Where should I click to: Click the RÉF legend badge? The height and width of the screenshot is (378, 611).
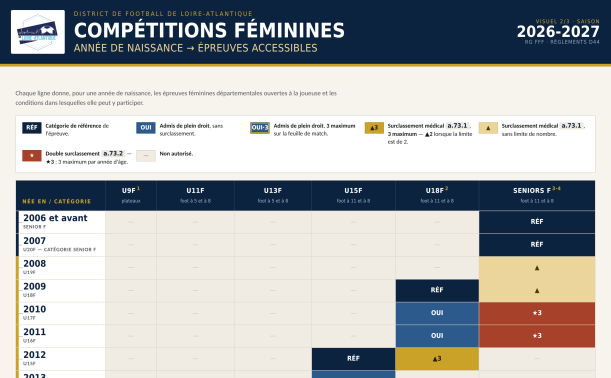coord(32,128)
